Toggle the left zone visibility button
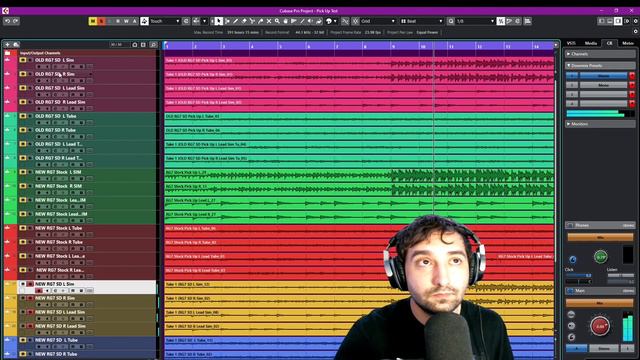This screenshot has width=640, height=360. tap(602, 21)
